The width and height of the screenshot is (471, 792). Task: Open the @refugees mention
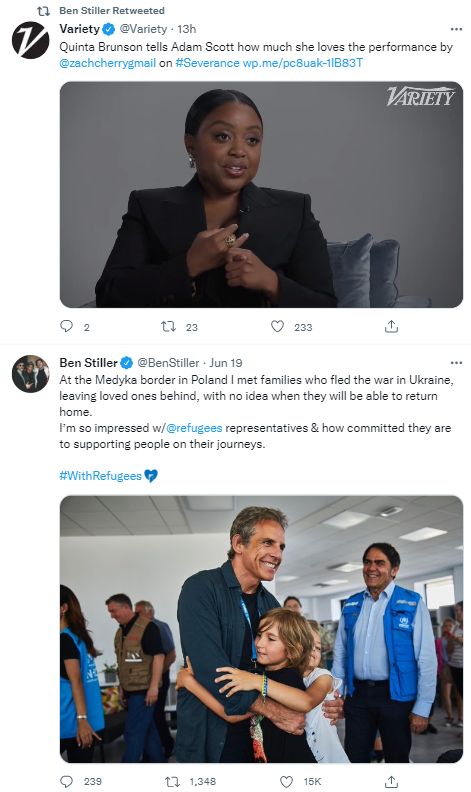(x=194, y=428)
